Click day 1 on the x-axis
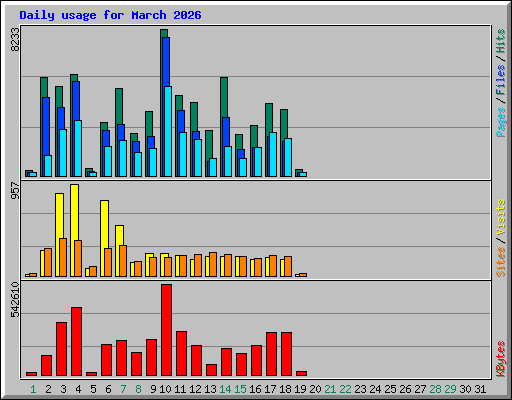The image size is (512, 400). (x=33, y=389)
